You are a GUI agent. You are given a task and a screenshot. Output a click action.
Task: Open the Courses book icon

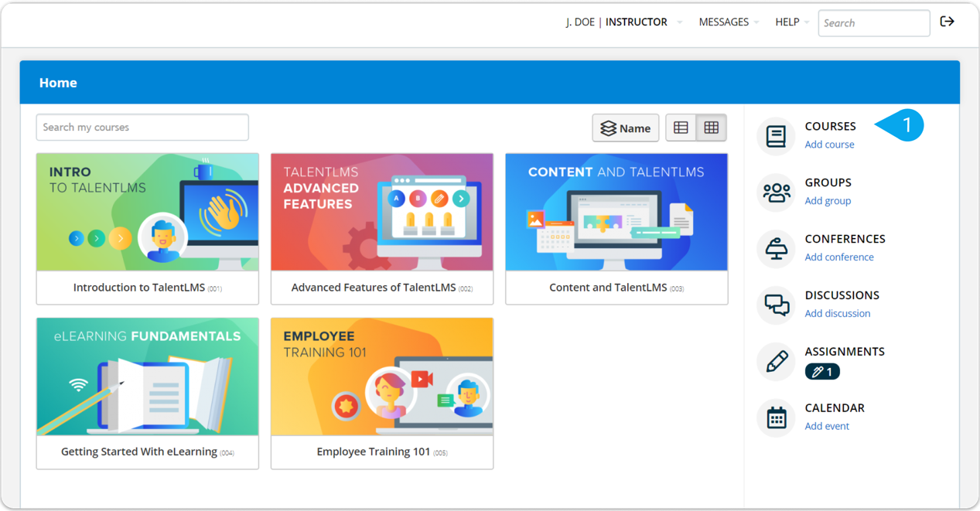[776, 136]
